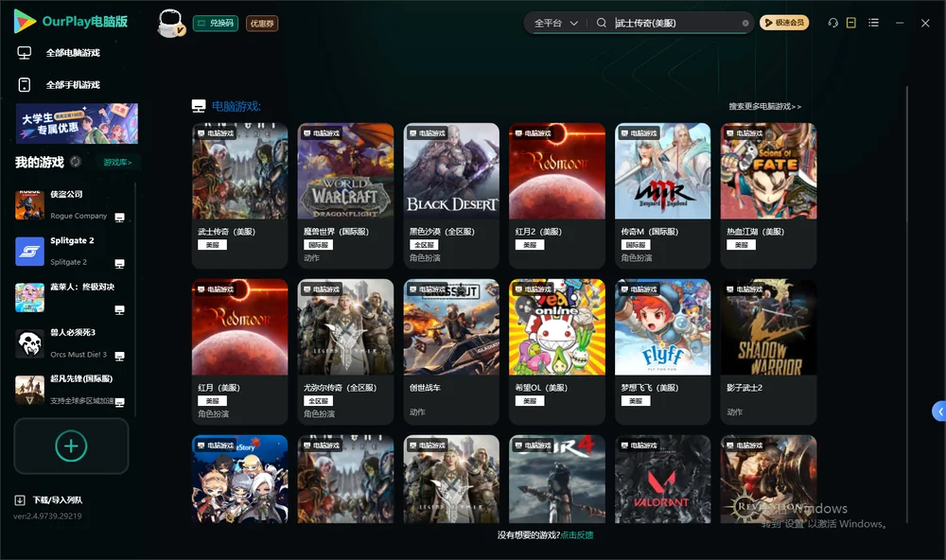Open the user avatar profile
This screenshot has width=946, height=560.
170,23
